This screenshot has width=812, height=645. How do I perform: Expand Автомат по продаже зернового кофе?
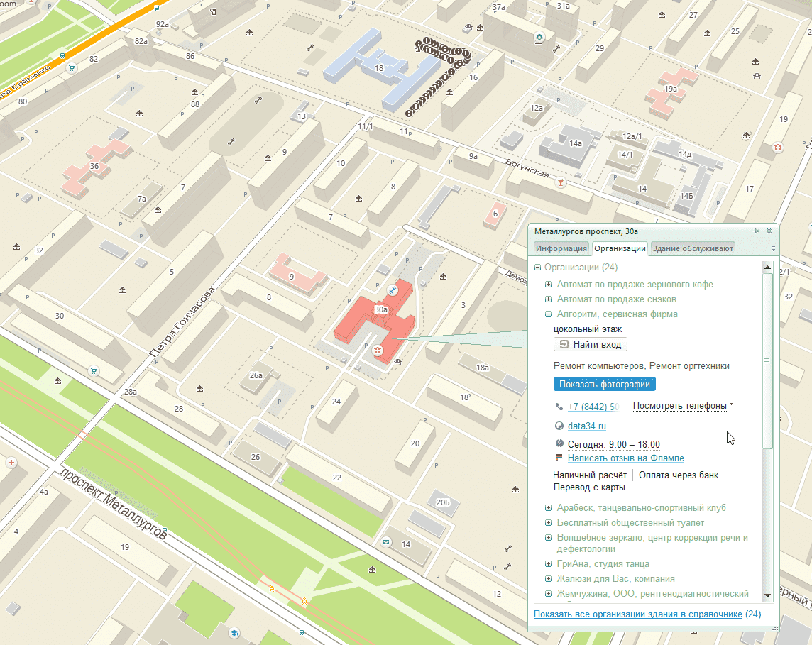coord(548,285)
